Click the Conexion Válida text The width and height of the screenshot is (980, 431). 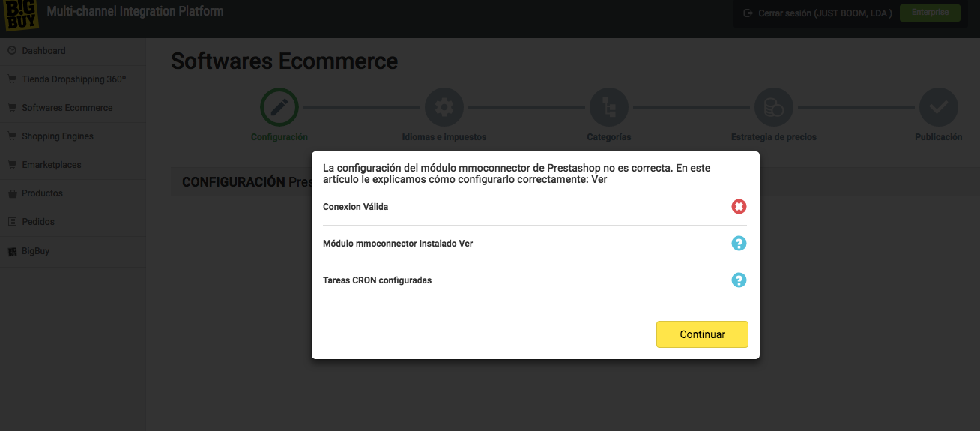pyautogui.click(x=356, y=206)
